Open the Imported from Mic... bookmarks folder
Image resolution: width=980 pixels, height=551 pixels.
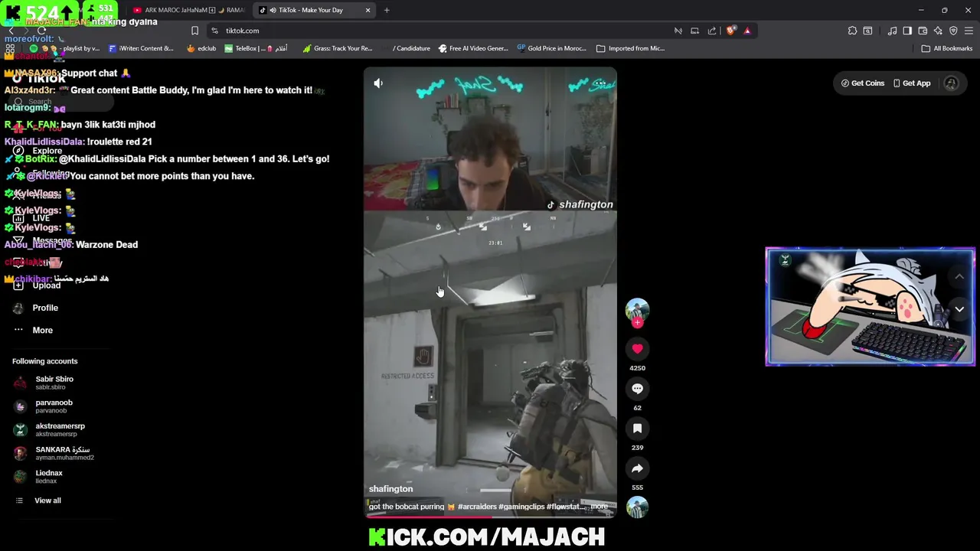click(x=630, y=48)
